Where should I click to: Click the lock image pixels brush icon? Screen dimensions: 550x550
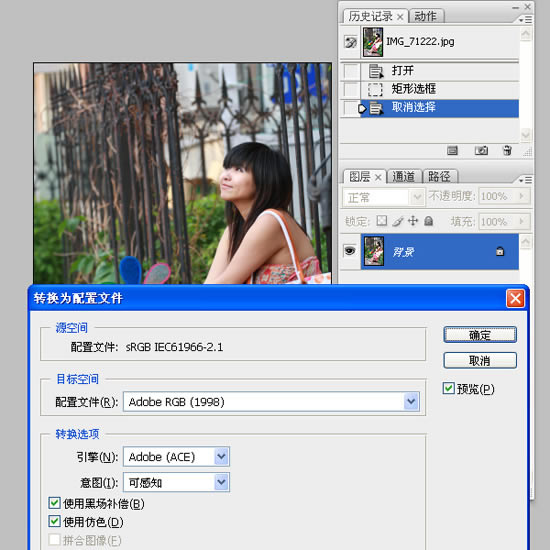coord(398,221)
